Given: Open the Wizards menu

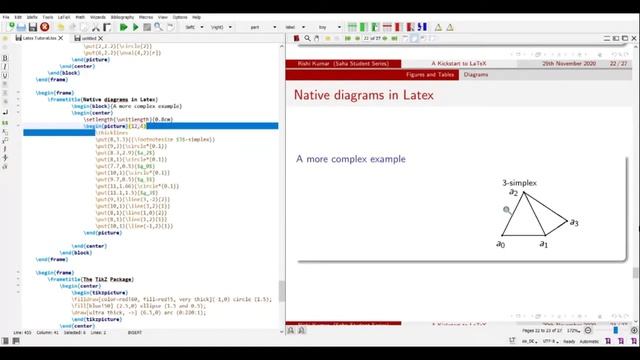Looking at the screenshot, I should pyautogui.click(x=98, y=17).
